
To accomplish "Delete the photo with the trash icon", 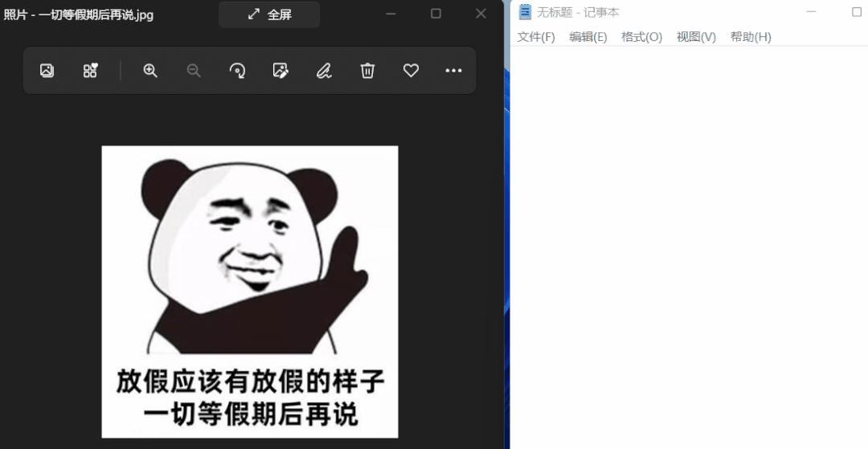I will click(x=367, y=70).
